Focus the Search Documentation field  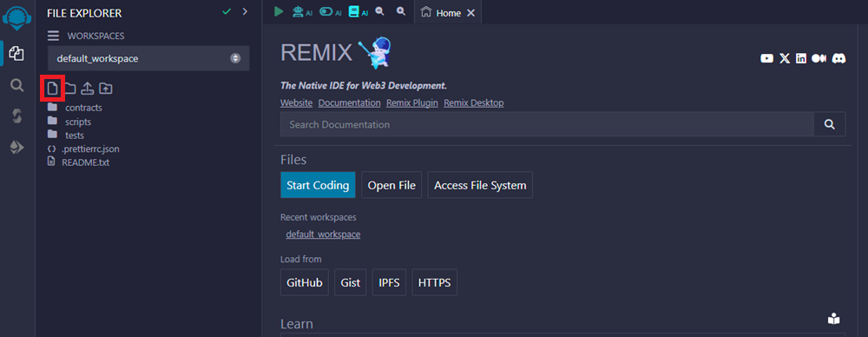547,124
